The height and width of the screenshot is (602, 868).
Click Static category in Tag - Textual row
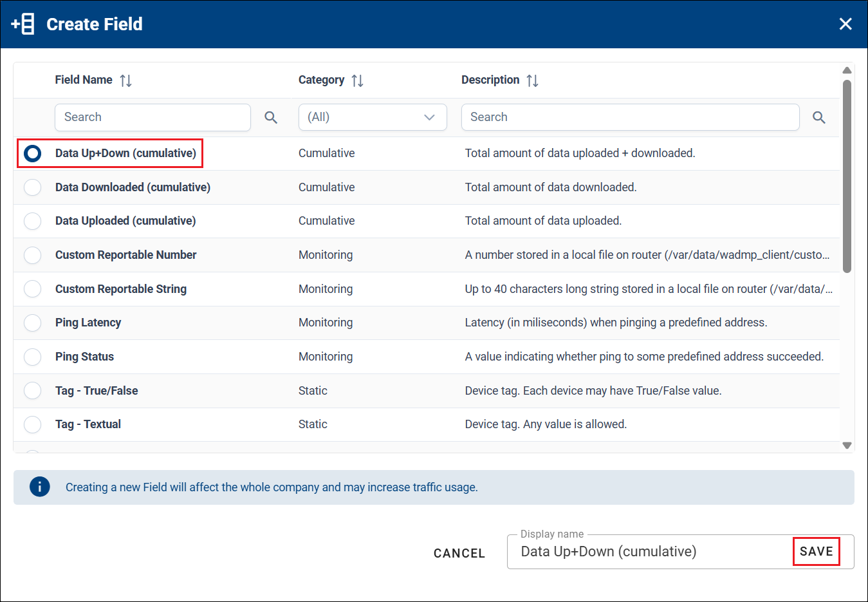click(313, 424)
